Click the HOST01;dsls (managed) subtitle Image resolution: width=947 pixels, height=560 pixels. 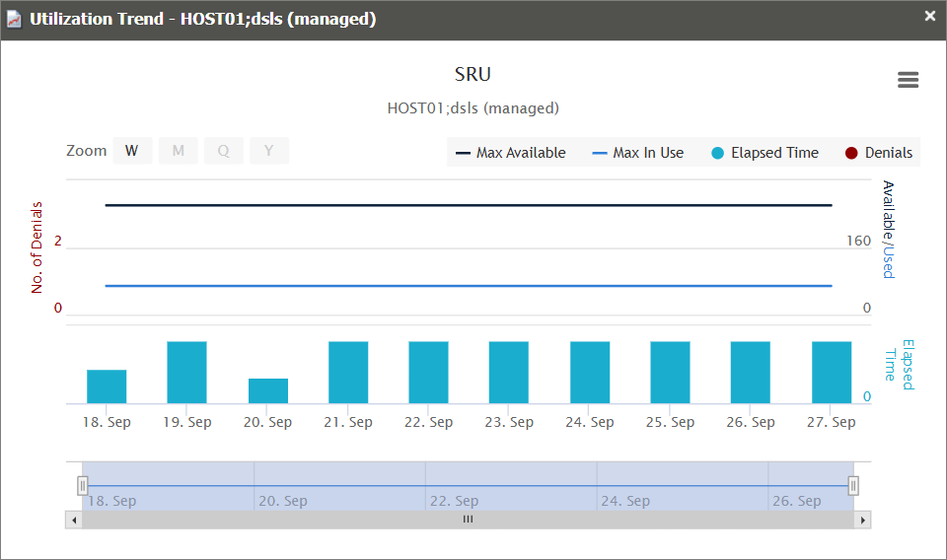point(473,108)
